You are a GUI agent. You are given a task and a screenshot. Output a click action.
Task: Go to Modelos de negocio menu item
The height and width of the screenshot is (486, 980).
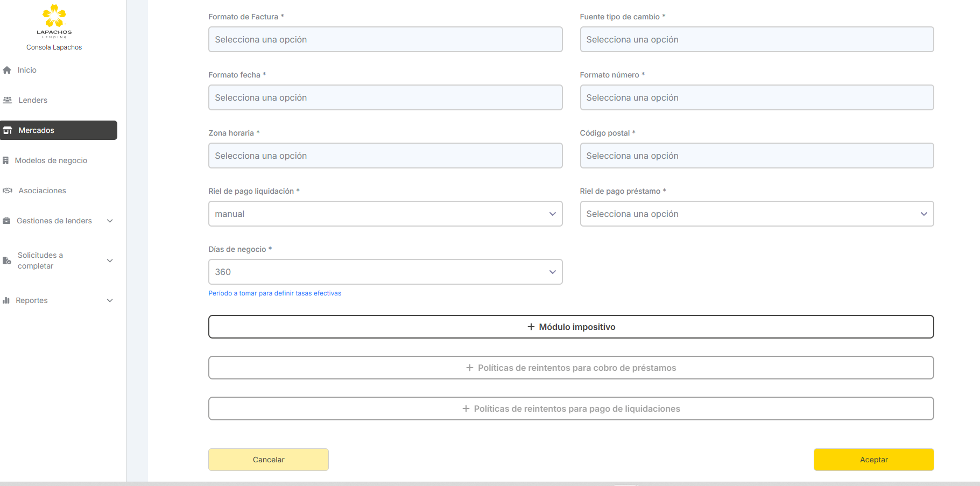(x=51, y=160)
